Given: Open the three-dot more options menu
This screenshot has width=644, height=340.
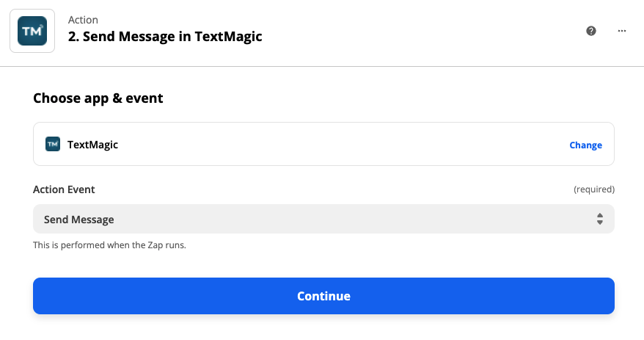Looking at the screenshot, I should tap(622, 31).
